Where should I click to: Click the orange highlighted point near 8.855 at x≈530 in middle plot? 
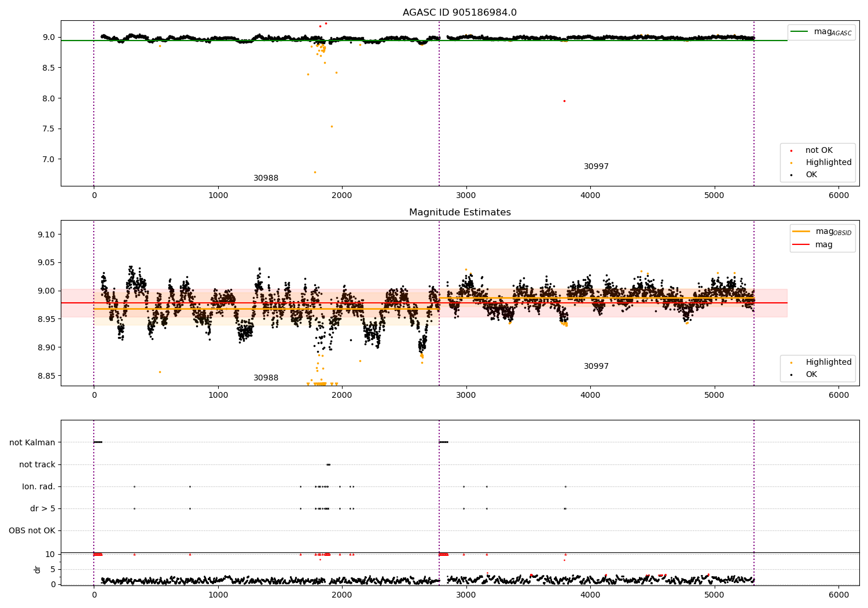[160, 372]
